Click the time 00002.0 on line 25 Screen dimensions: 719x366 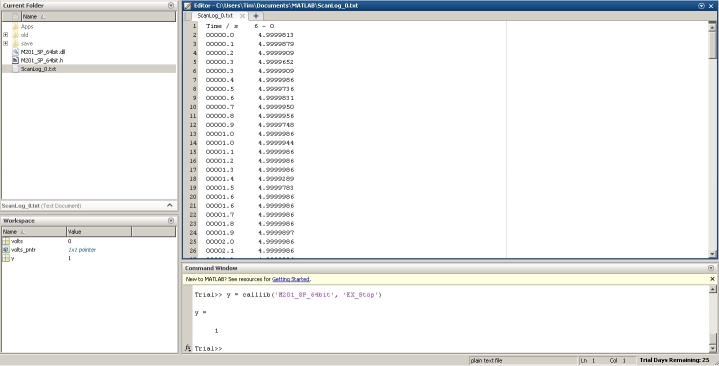click(x=220, y=242)
